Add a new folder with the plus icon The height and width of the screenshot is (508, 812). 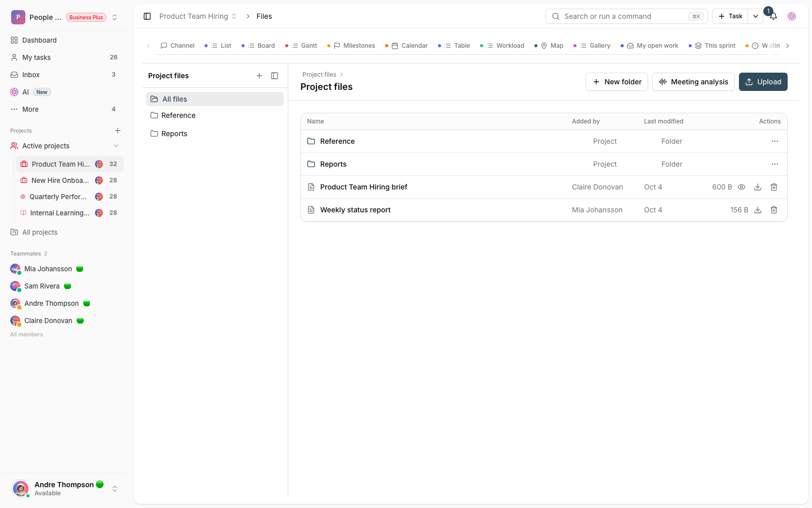pyautogui.click(x=259, y=76)
